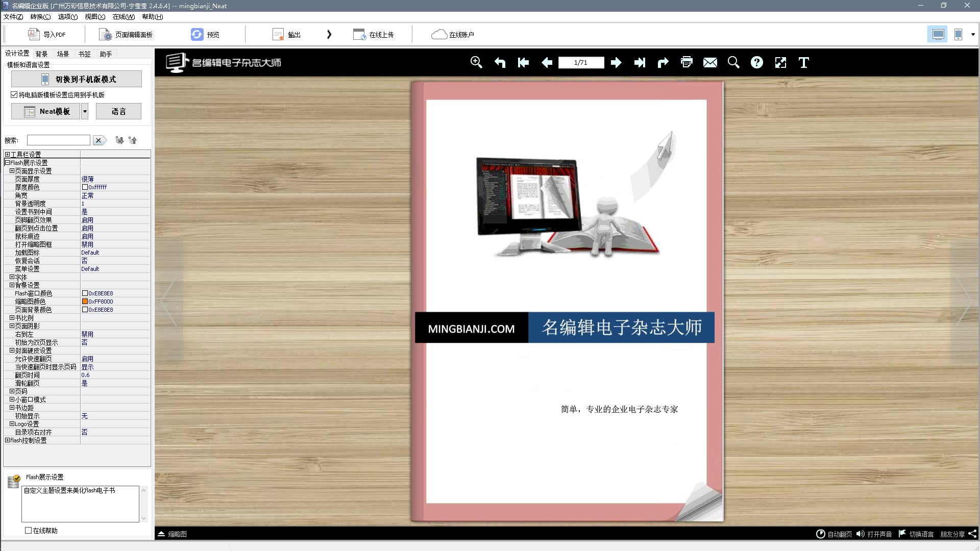Click the thumbnail background color swatch
Screen dimensions: 980x551
tap(85, 302)
